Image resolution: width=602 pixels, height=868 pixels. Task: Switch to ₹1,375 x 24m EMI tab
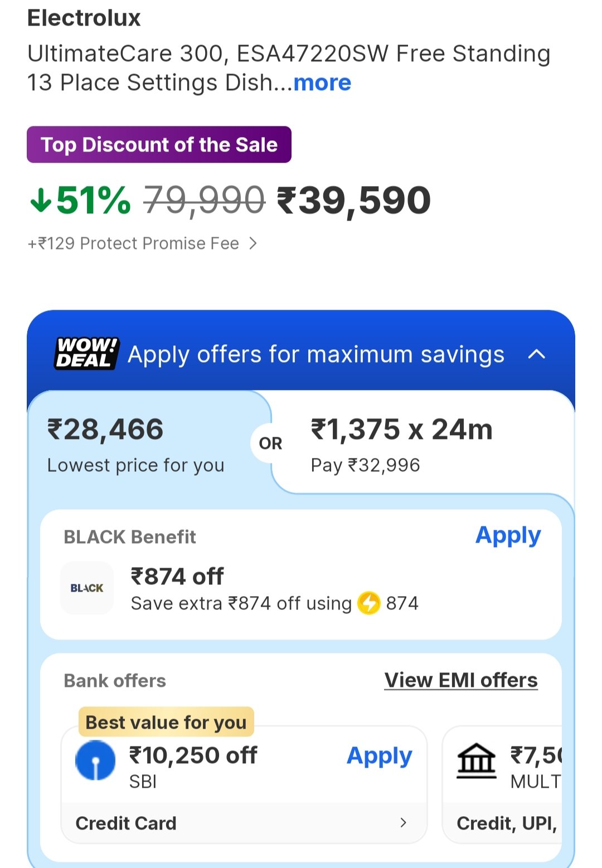[x=401, y=444]
